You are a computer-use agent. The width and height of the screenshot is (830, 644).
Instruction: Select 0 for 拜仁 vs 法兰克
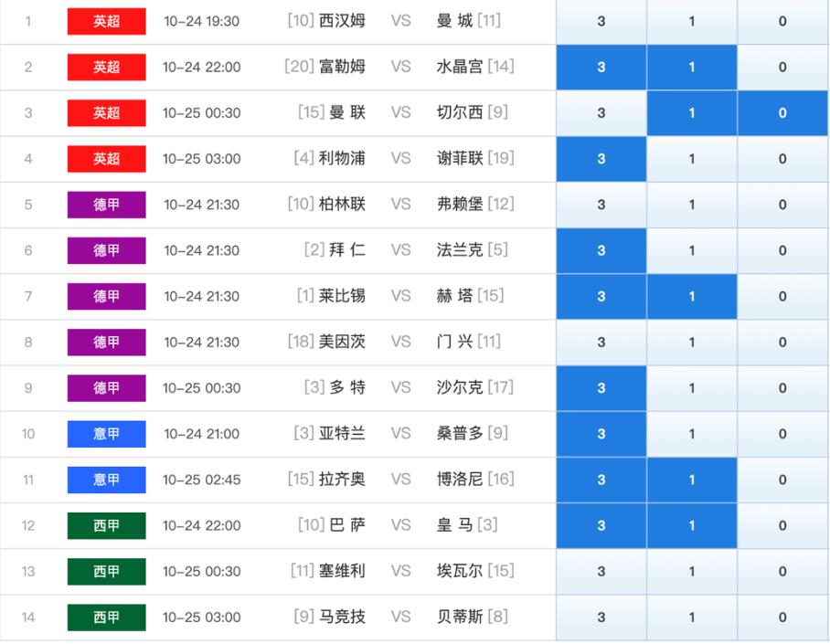782,251
